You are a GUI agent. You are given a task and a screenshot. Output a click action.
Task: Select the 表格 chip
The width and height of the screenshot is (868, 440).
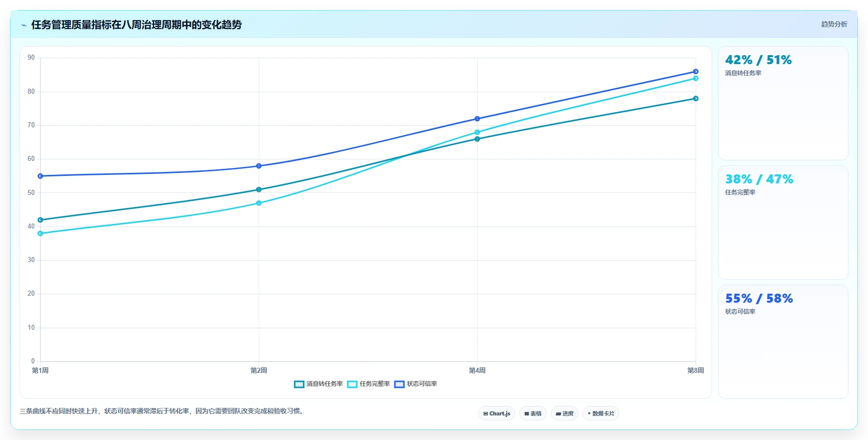[533, 413]
